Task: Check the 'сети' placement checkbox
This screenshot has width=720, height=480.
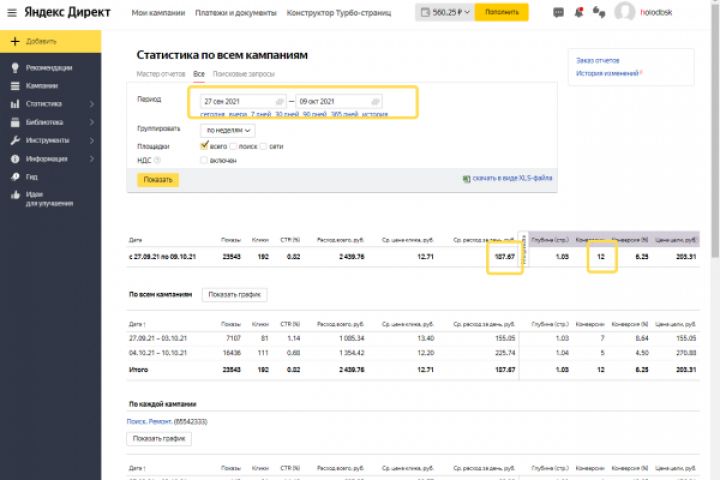Action: pos(264,146)
